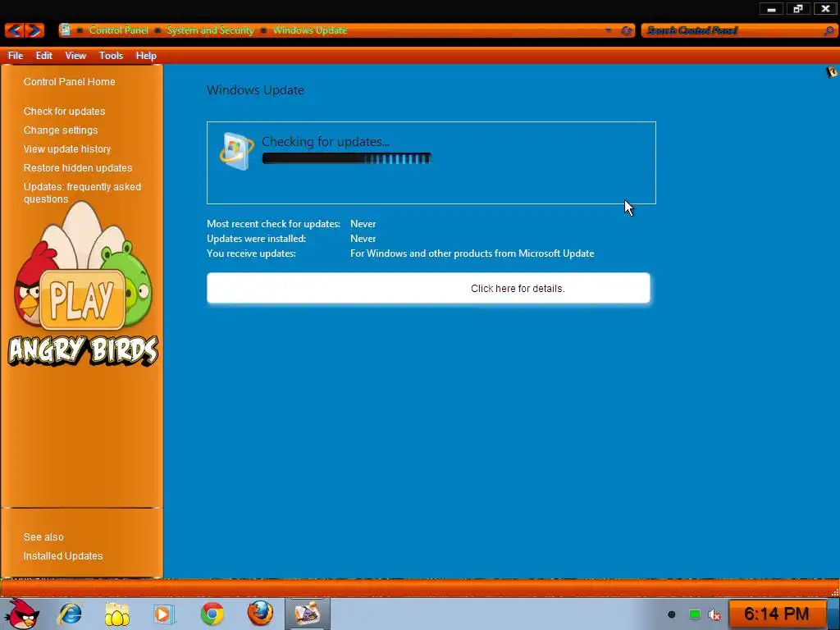Go back using the left arrow button
The height and width of the screenshot is (630, 840).
pos(15,30)
